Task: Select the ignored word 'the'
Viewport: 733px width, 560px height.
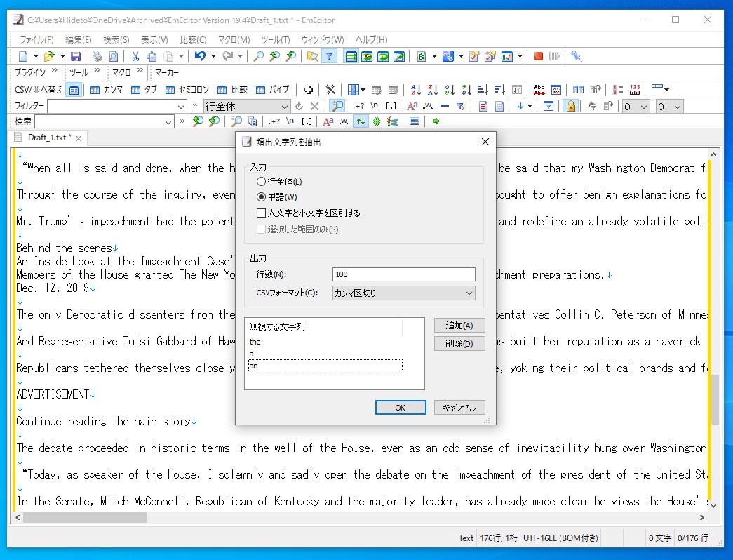Action: [255, 342]
